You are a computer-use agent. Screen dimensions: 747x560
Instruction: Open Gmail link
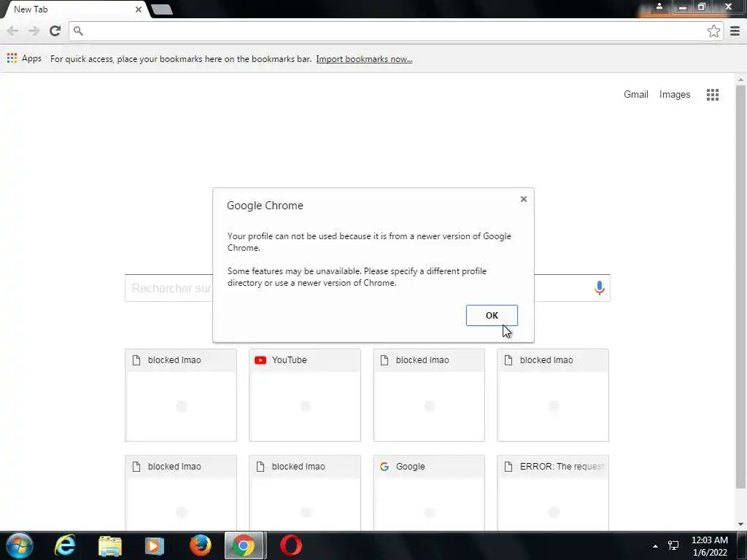click(636, 94)
